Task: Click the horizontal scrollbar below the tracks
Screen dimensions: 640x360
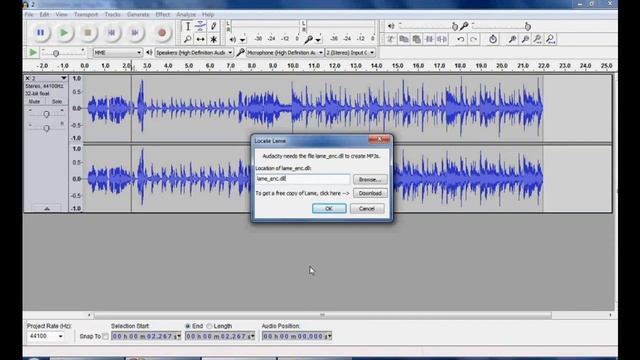Action: coord(322,315)
